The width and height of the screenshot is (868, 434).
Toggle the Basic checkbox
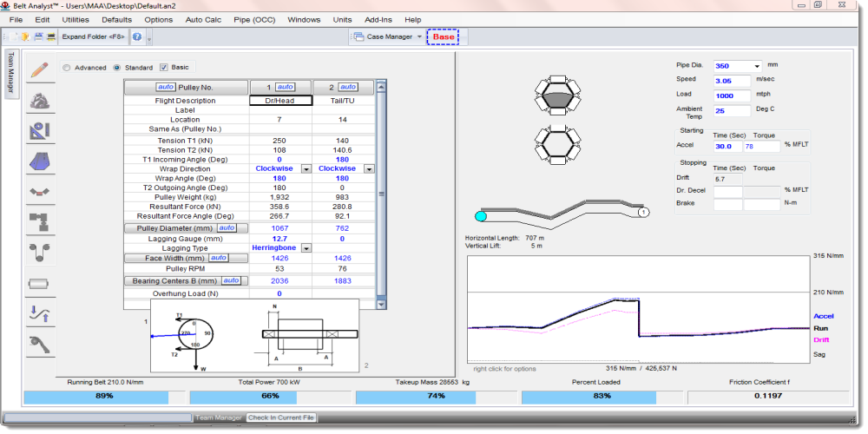click(164, 68)
